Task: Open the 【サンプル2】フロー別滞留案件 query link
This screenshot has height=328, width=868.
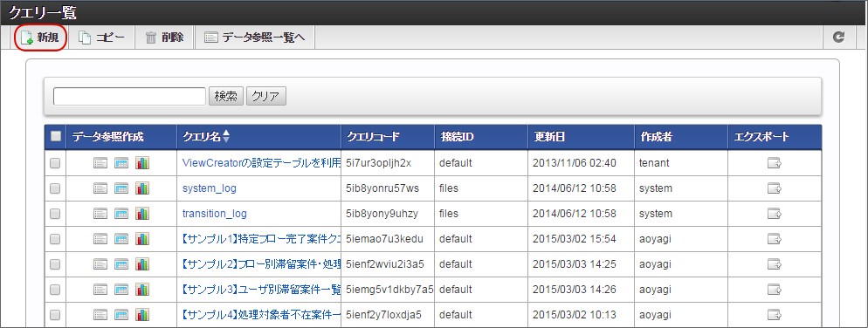Action: point(261,264)
